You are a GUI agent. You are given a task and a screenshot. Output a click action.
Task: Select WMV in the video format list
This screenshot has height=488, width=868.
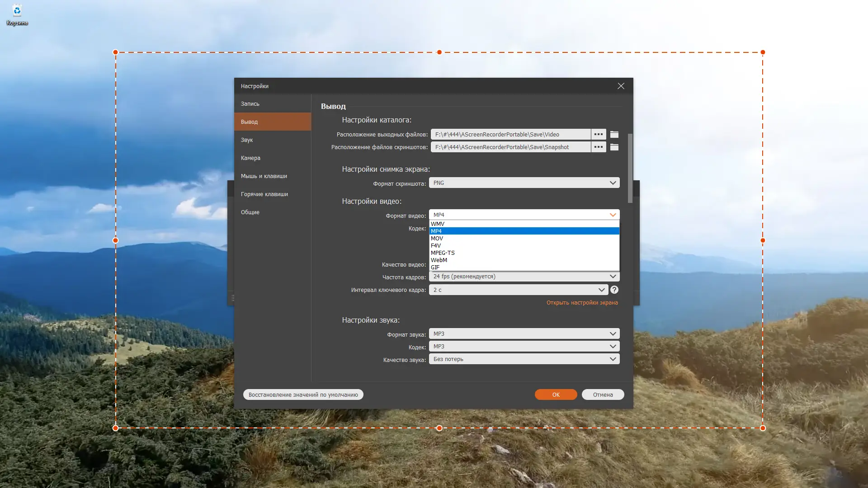(x=438, y=224)
